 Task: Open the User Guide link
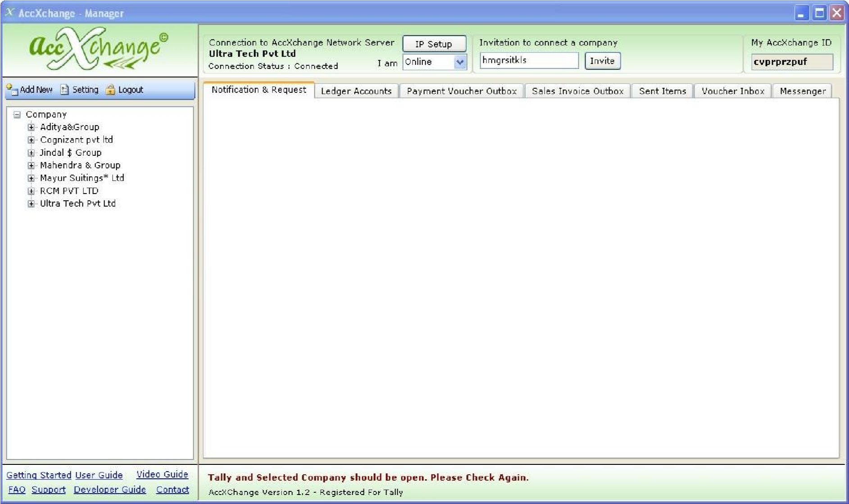click(99, 475)
